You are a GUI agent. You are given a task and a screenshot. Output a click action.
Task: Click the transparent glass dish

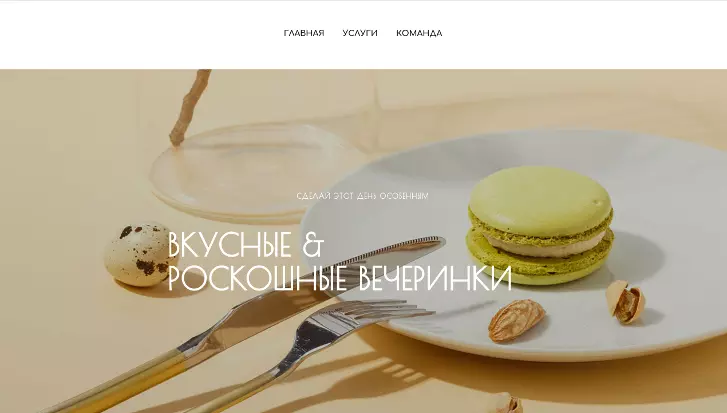tap(253, 172)
